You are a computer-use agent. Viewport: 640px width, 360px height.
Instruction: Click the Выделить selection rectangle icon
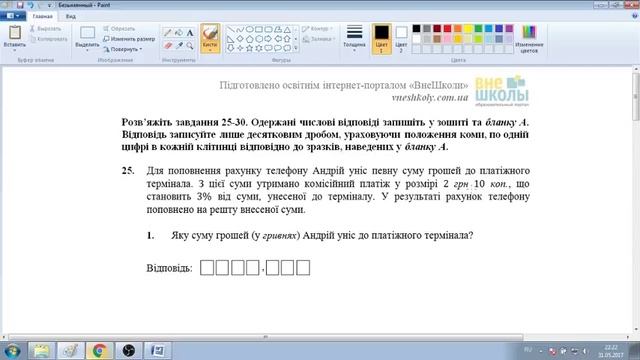(x=87, y=33)
